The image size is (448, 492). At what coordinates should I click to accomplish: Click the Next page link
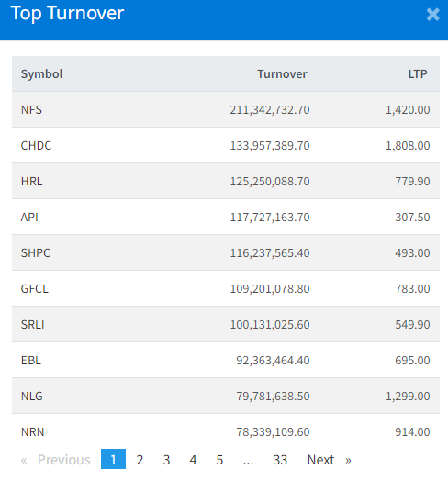(320, 460)
